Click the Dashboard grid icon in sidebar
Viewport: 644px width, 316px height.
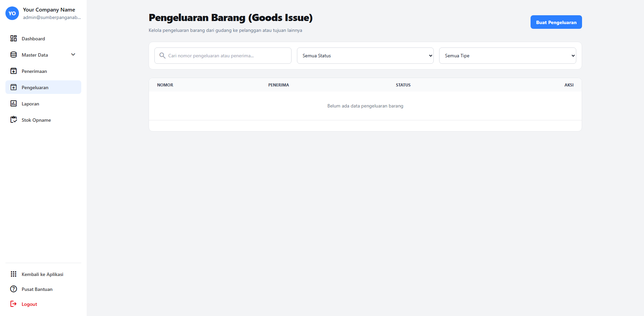pos(14,38)
